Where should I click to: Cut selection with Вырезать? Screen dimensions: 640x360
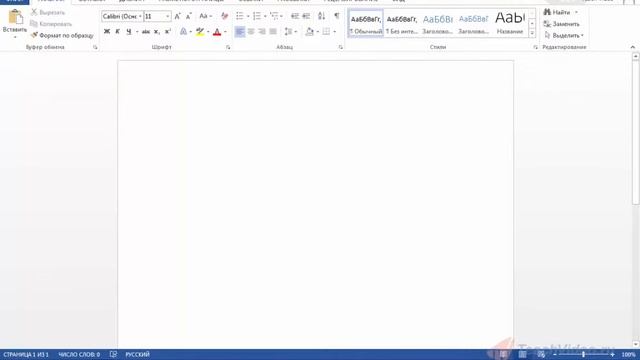click(x=48, y=13)
